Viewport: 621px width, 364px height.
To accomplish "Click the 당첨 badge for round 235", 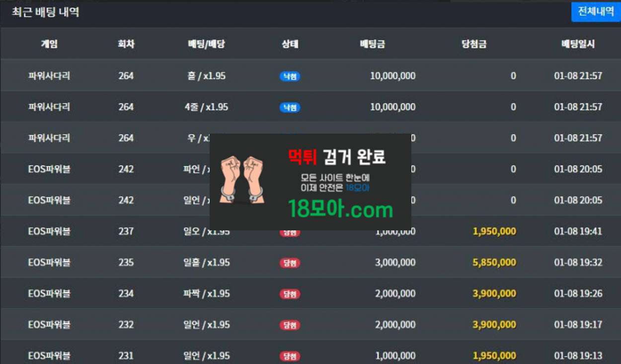I will 290,263.
